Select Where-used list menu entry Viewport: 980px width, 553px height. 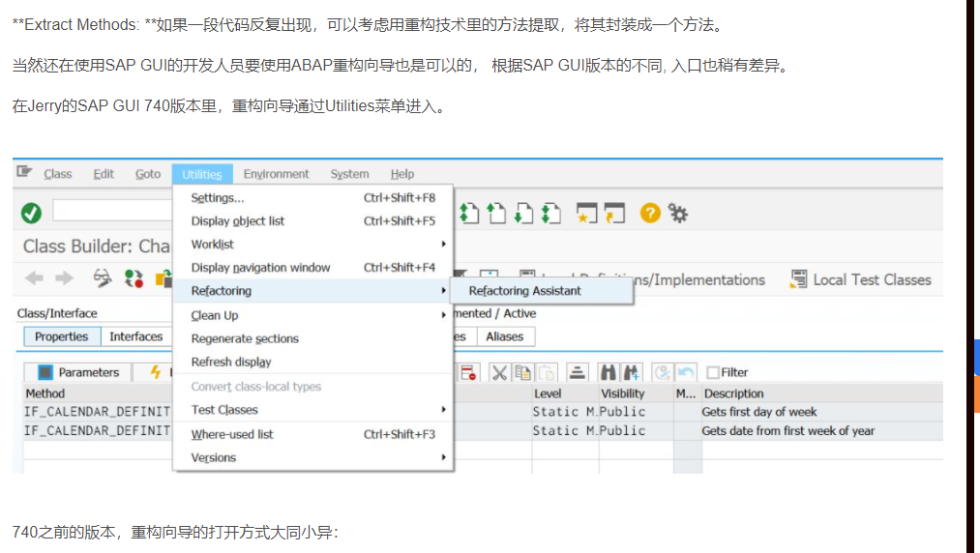pyautogui.click(x=312, y=434)
